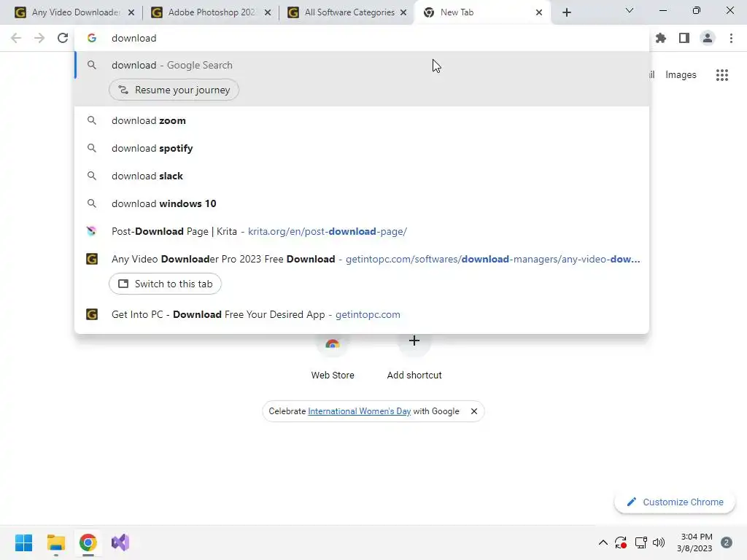Screen dimensions: 747x560
Task: Click Switch to this tab button
Action: pos(166,284)
